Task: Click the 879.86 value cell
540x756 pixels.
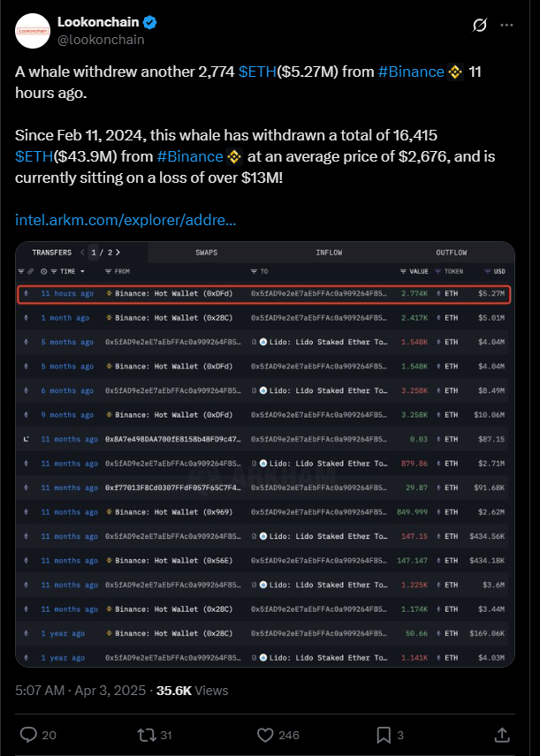Action: point(415,464)
